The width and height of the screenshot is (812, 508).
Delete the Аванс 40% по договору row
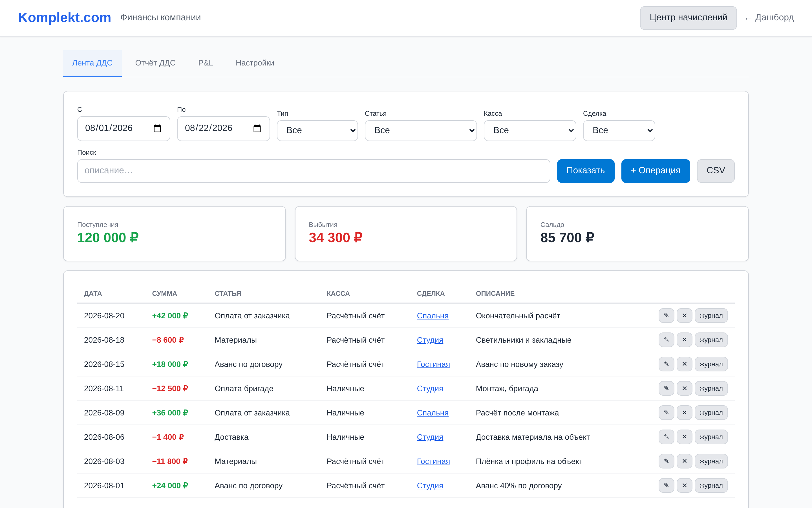685,485
